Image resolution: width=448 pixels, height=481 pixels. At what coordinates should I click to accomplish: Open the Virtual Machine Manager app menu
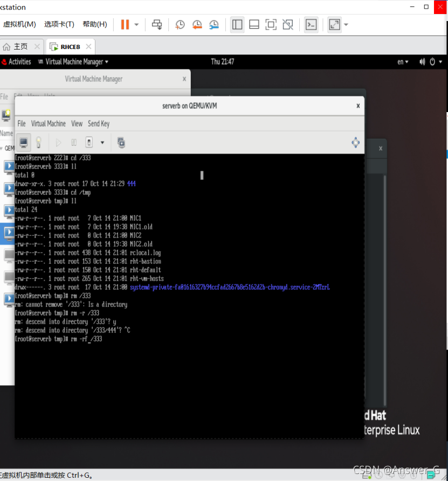(73, 61)
